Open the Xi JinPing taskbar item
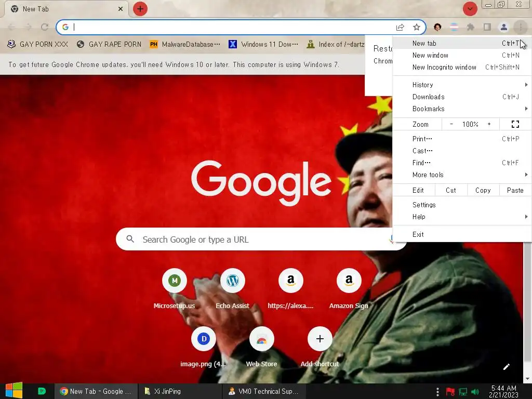This screenshot has height=399, width=532. click(x=180, y=391)
